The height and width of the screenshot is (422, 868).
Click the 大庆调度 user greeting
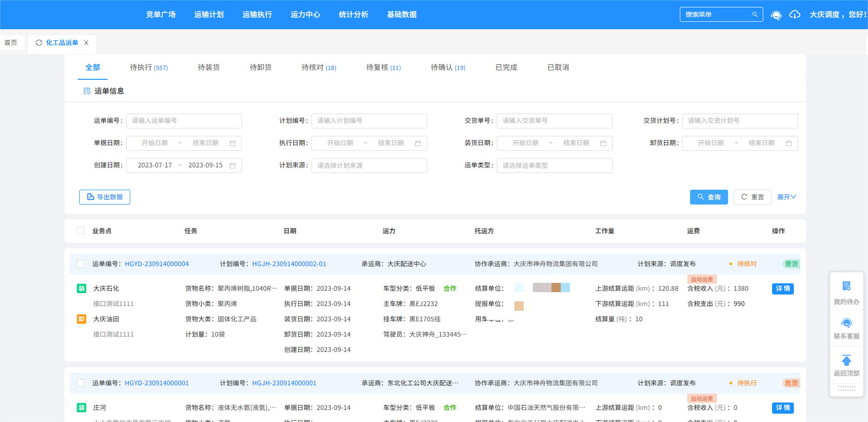pyautogui.click(x=838, y=14)
